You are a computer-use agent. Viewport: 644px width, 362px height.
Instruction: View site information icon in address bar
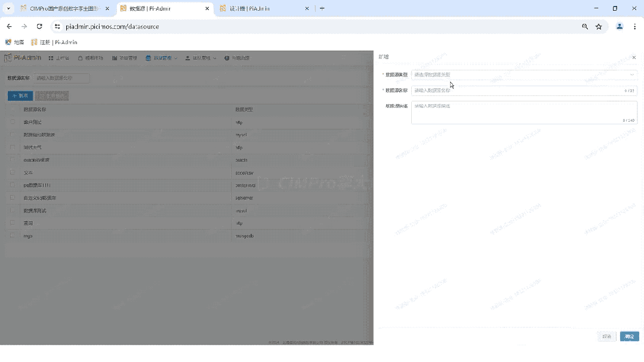57,26
